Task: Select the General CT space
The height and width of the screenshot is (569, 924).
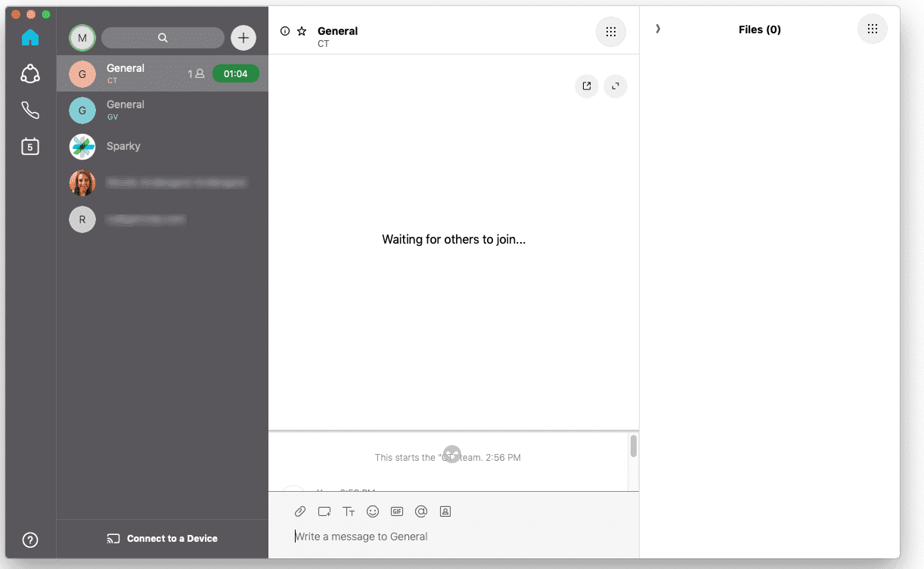Action: 163,73
